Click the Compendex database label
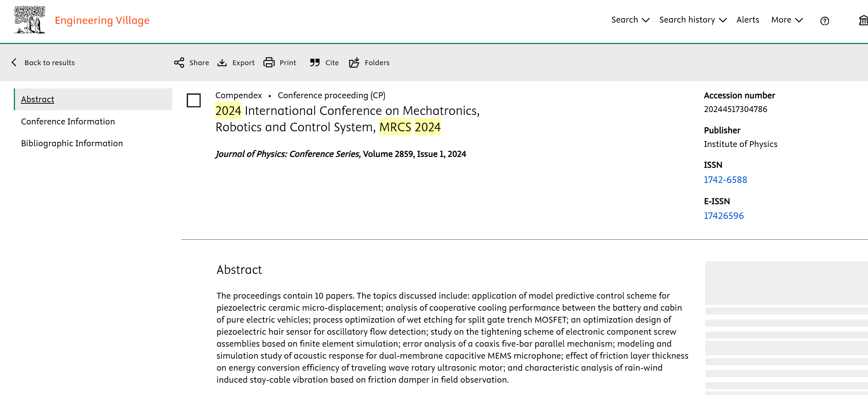 (x=238, y=95)
